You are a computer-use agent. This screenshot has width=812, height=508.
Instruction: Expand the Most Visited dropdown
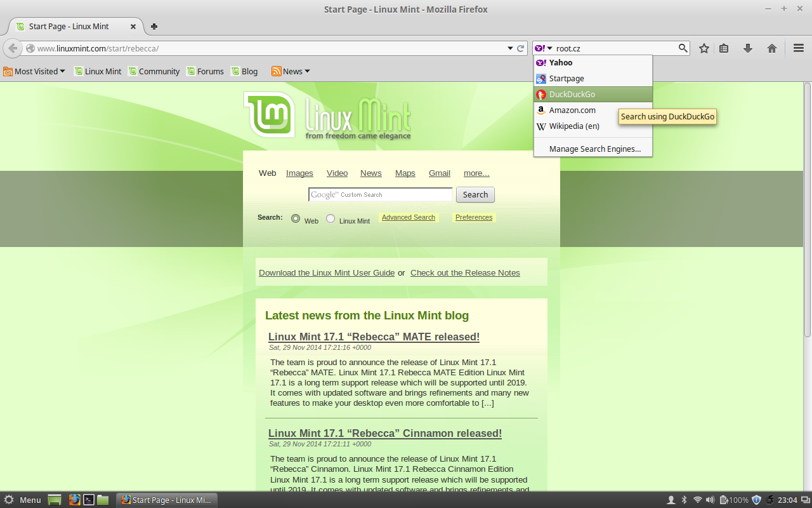pos(34,71)
